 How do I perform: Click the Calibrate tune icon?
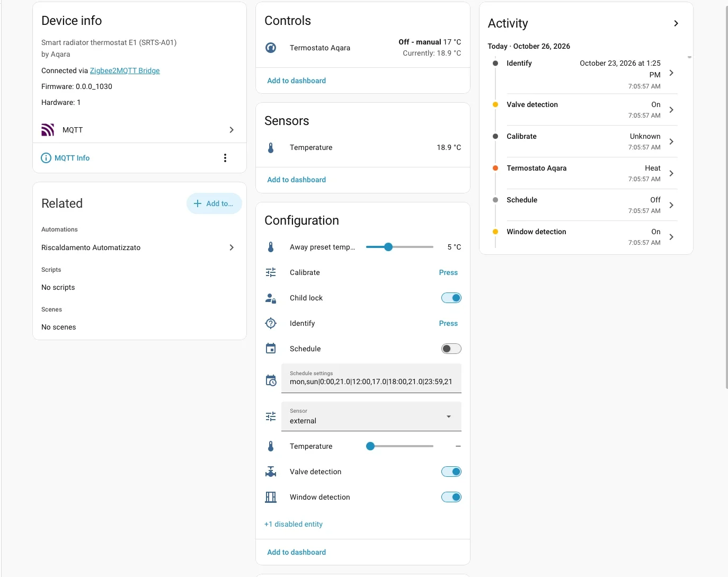[x=271, y=272]
